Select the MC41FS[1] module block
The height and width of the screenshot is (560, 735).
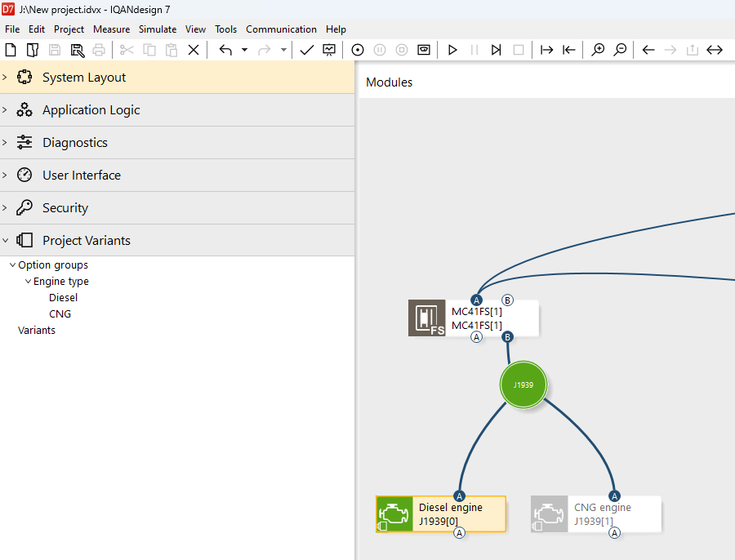[474, 318]
